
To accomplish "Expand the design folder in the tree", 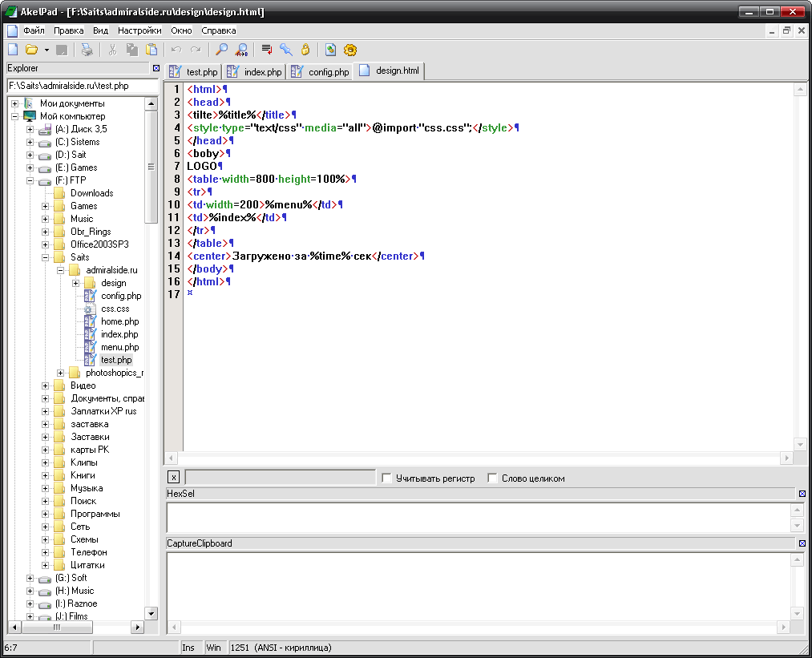I will [76, 283].
